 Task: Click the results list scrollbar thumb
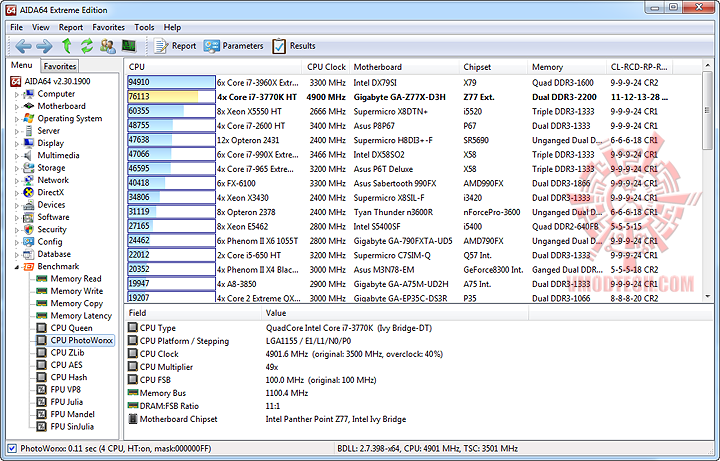point(707,110)
